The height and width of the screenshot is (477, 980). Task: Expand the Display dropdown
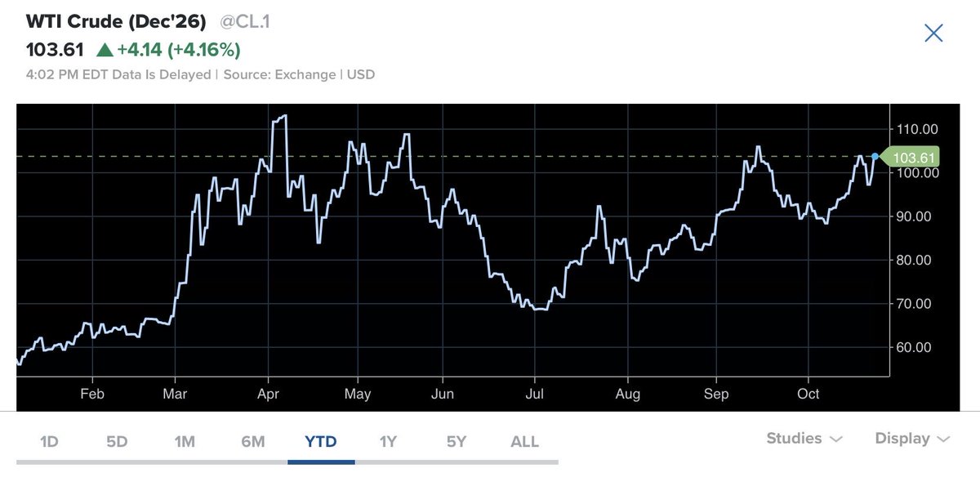tap(912, 439)
